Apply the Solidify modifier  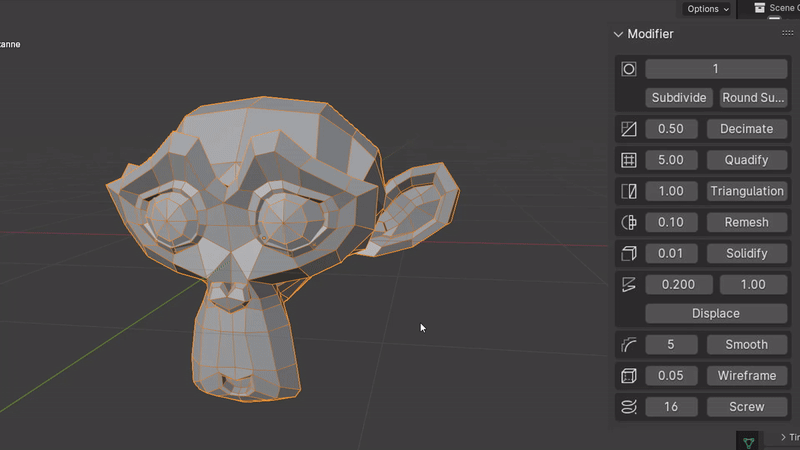point(746,253)
